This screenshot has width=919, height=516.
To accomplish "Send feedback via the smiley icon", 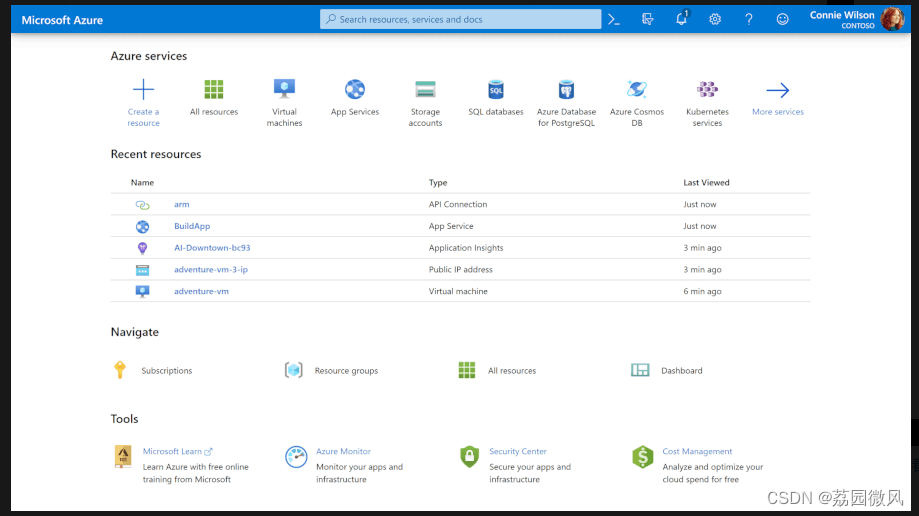I will [782, 19].
